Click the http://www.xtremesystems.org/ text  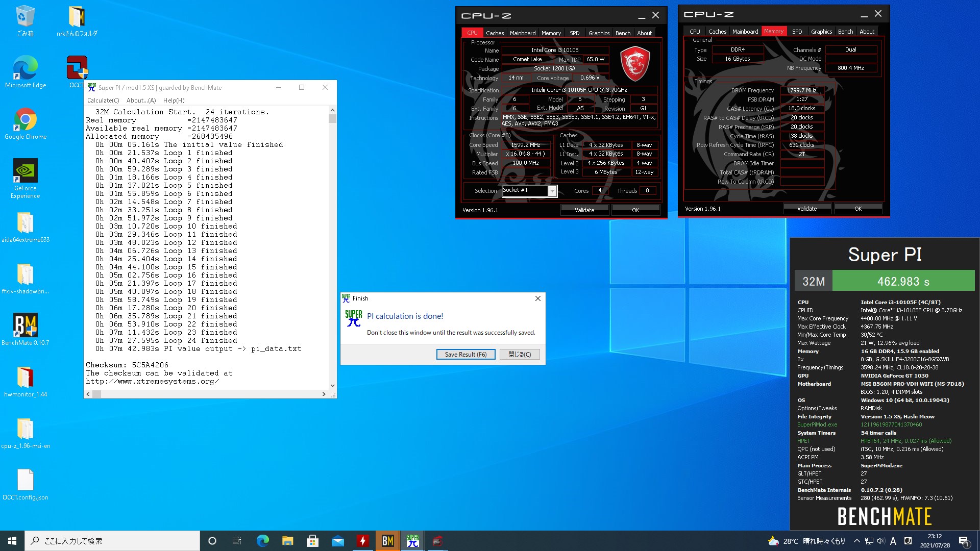(x=152, y=381)
